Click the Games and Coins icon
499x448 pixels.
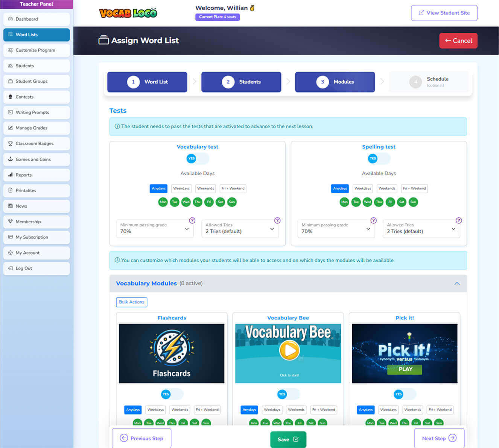click(x=11, y=159)
